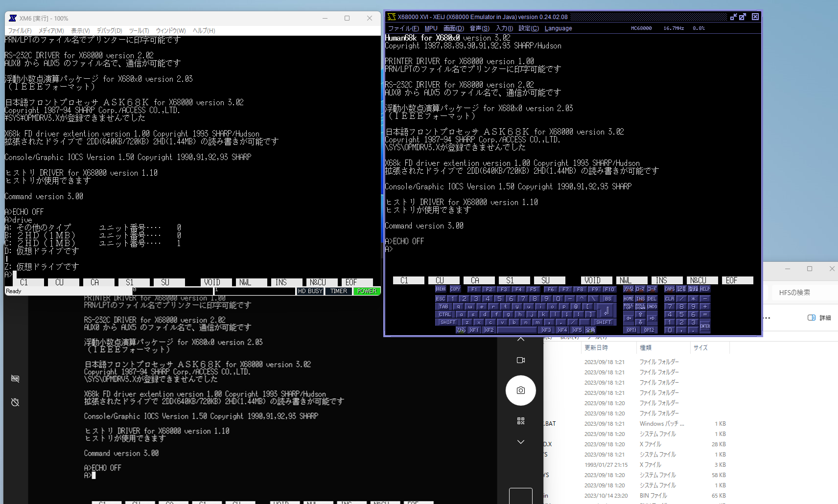
Task: Open XM6 表示(V) menu
Action: click(x=80, y=30)
